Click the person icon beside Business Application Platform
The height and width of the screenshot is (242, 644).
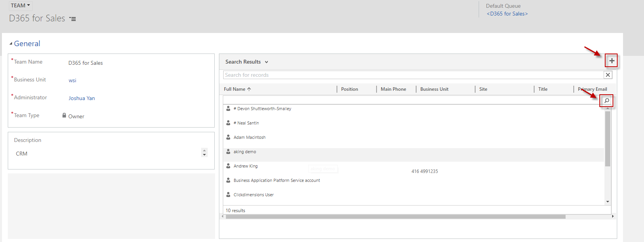(228, 180)
